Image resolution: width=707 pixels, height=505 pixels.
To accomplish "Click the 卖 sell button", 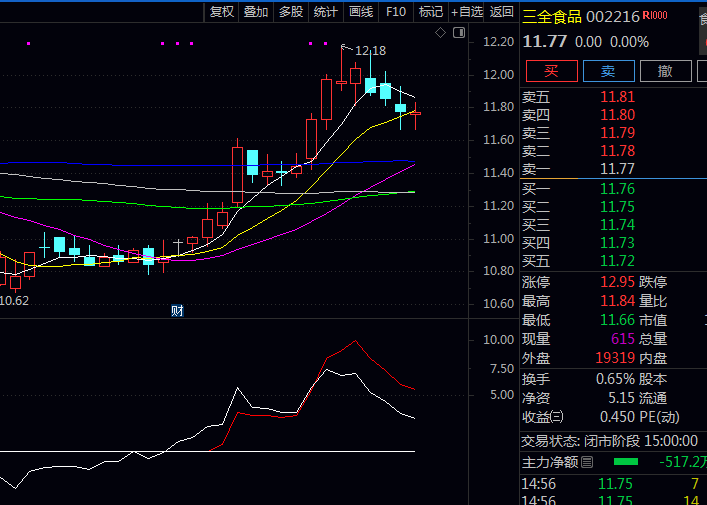I will tap(607, 71).
